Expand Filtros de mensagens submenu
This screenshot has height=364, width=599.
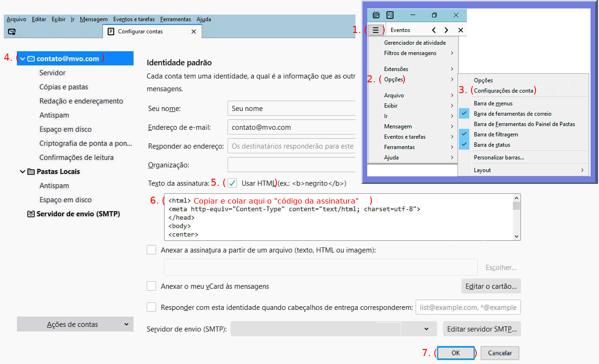[x=413, y=53]
